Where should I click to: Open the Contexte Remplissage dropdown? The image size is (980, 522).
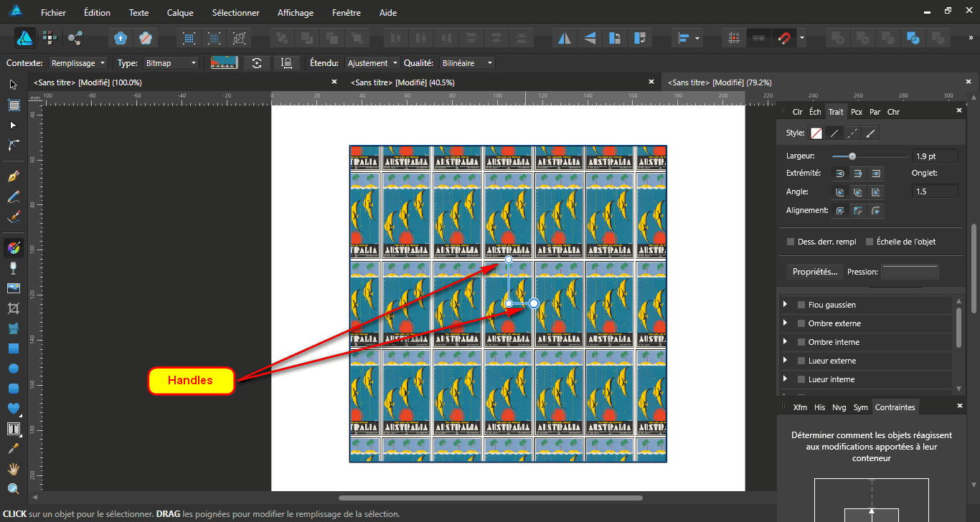point(78,63)
